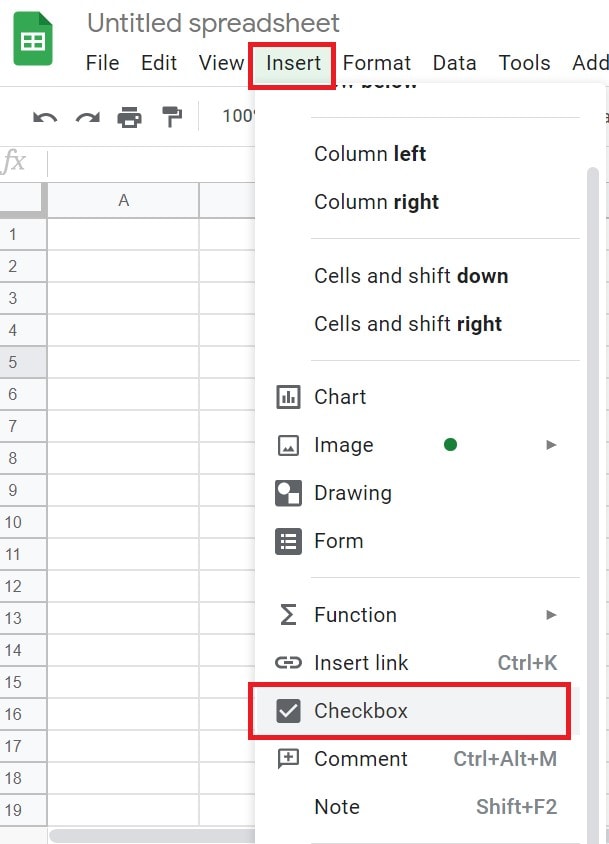Rename the Untitled spreadsheet title

(x=213, y=23)
